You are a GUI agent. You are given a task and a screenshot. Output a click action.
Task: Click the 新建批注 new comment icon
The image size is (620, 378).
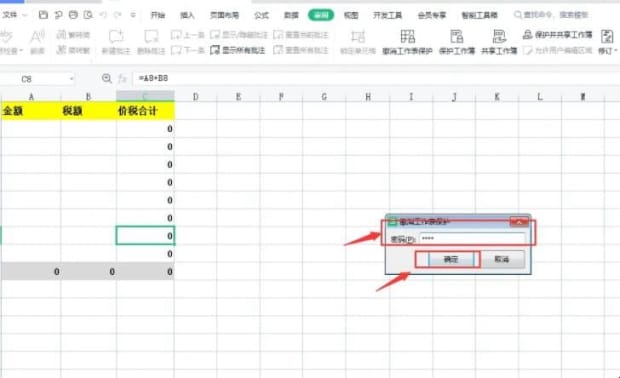click(116, 37)
